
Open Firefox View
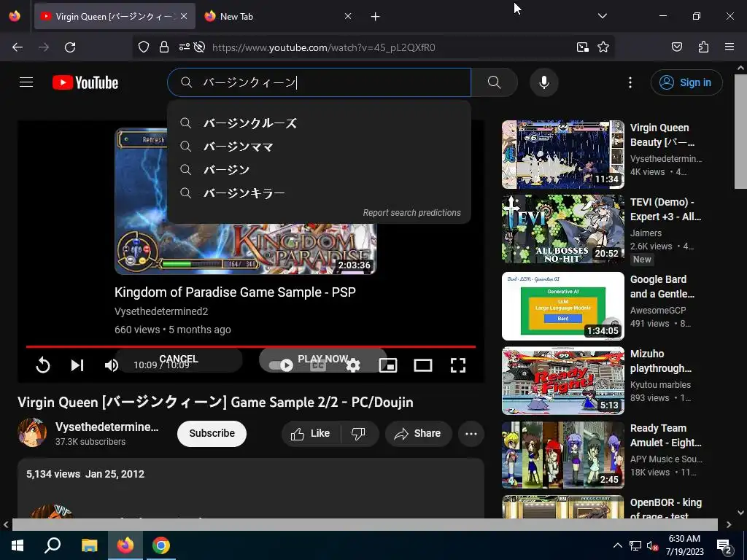pyautogui.click(x=15, y=16)
